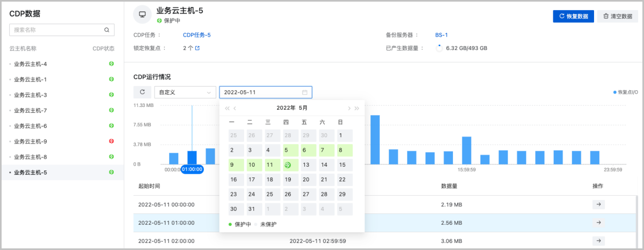Click the refresh icon beside the 自定义 dropdown
Image resolution: width=644 pixels, height=250 pixels.
point(142,92)
